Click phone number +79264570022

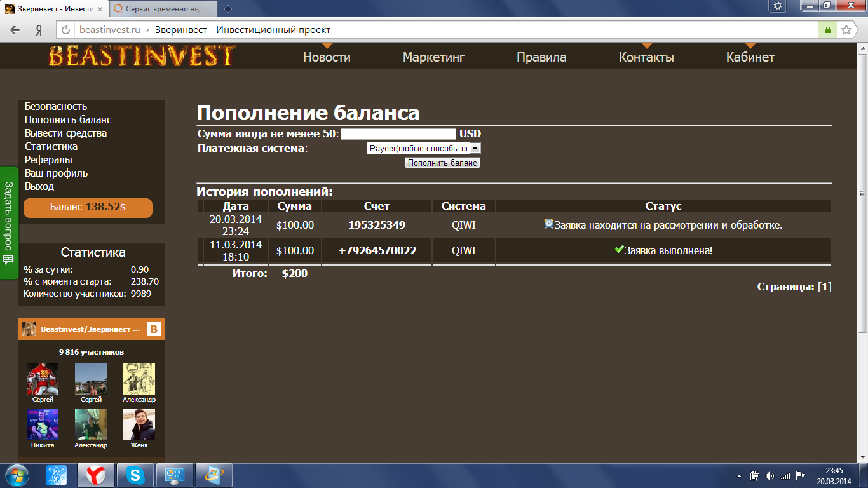point(377,251)
